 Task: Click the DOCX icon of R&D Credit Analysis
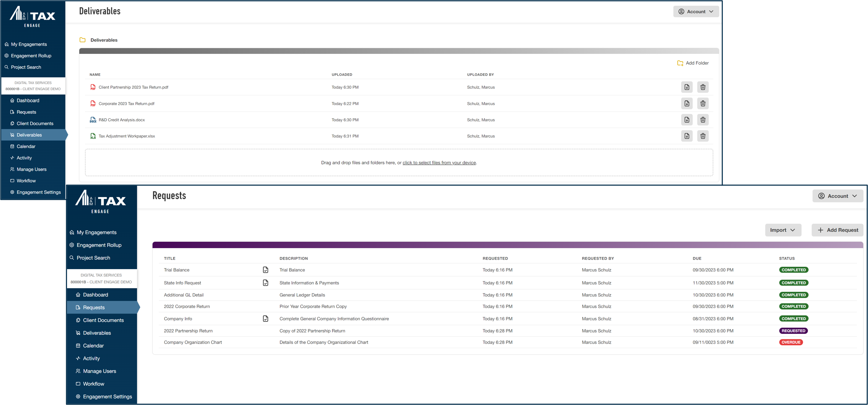(93, 120)
